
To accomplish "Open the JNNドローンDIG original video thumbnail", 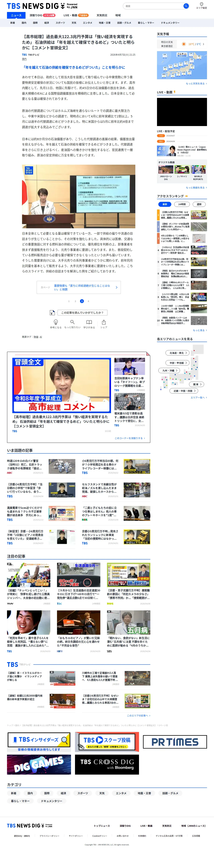I will (166, 169).
